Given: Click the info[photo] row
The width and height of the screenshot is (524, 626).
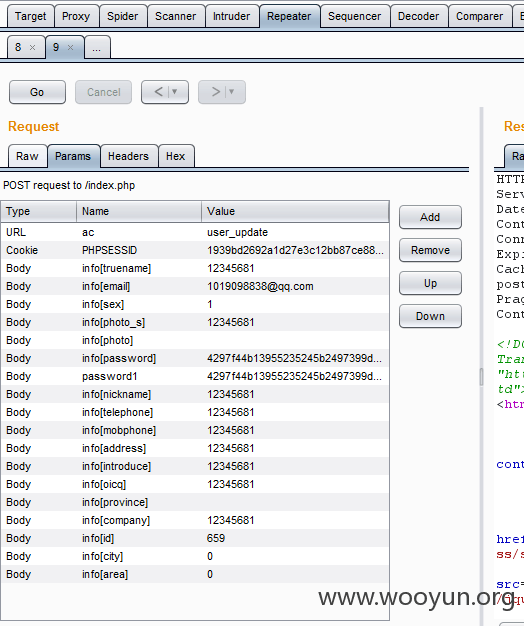Looking at the screenshot, I should pos(195,340).
